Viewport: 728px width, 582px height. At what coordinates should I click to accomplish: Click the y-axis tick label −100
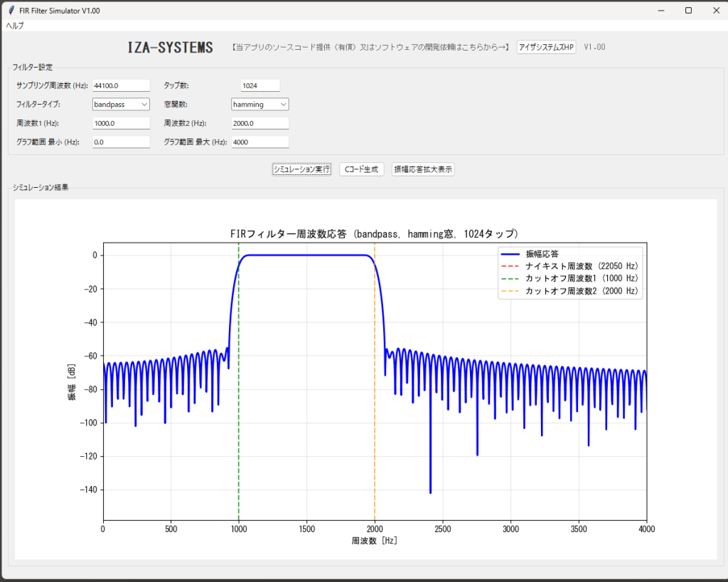pyautogui.click(x=88, y=423)
